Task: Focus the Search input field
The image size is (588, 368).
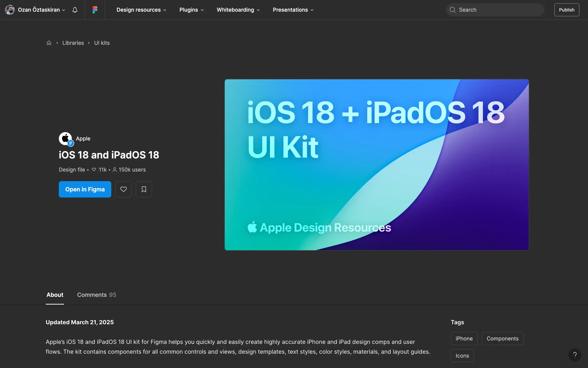Action: coord(495,10)
